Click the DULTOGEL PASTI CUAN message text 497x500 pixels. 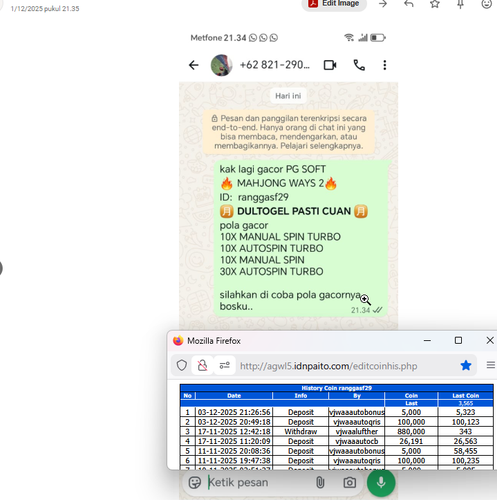[x=294, y=211]
